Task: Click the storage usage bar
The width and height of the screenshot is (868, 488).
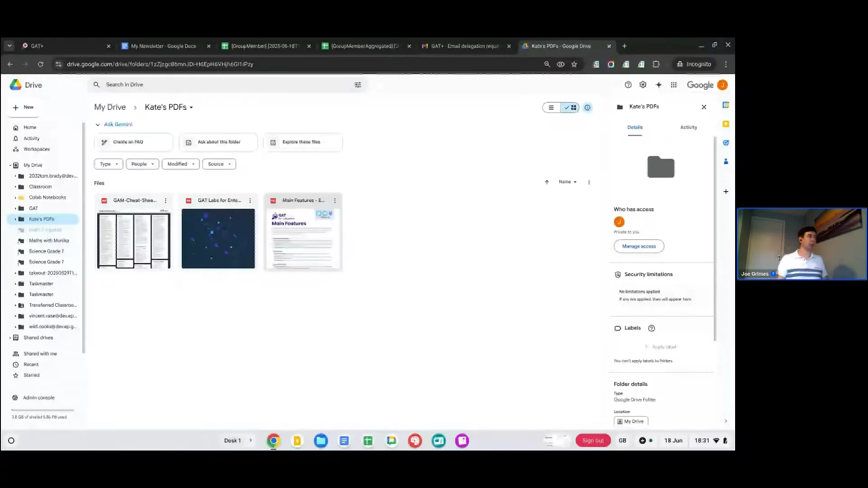Action: (x=42, y=410)
